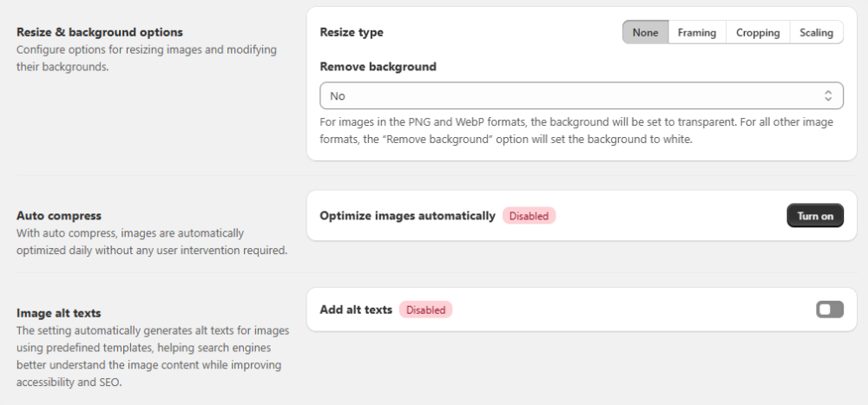The height and width of the screenshot is (405, 868).
Task: Click the up-down chevron in Remove background select
Action: pyautogui.click(x=828, y=96)
